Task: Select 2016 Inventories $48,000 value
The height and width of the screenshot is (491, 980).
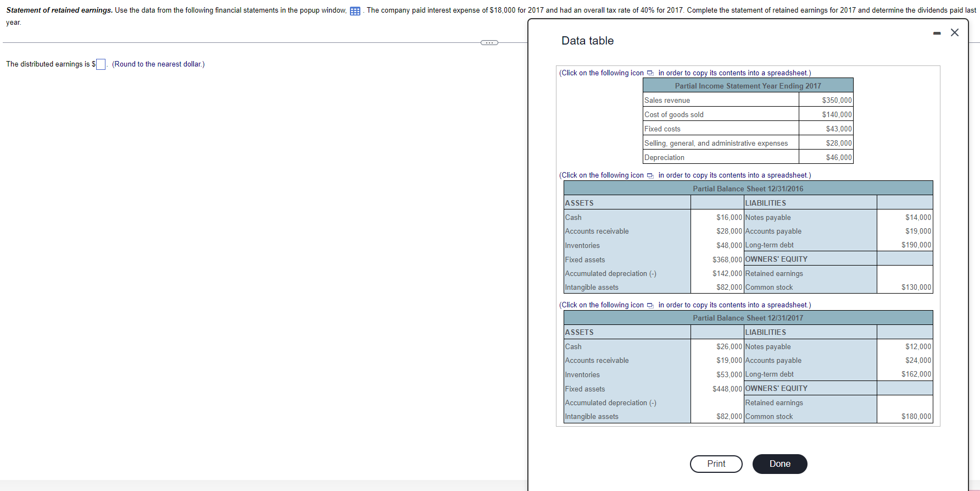Action: (x=729, y=245)
